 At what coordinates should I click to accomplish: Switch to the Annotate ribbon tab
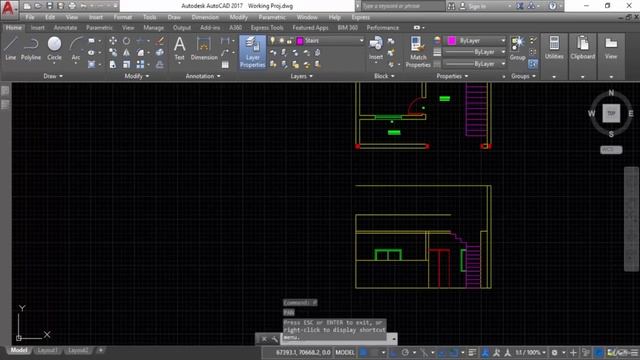[x=65, y=28]
